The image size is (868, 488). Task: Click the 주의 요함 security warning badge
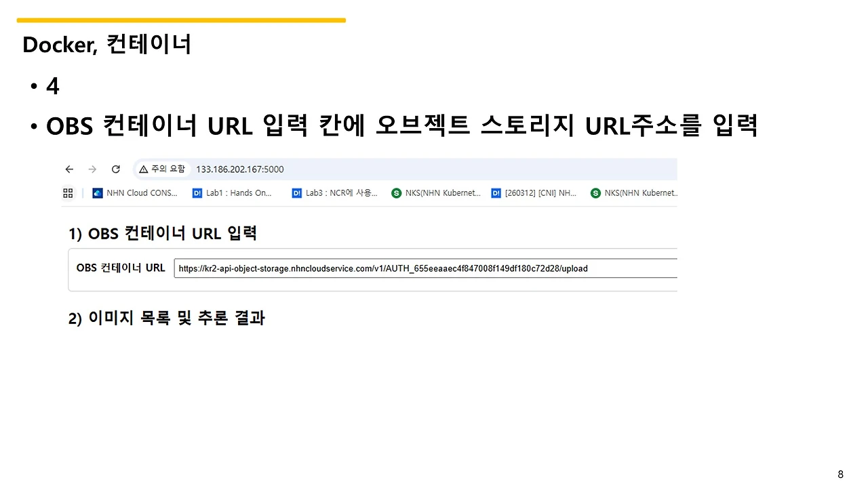tap(161, 169)
